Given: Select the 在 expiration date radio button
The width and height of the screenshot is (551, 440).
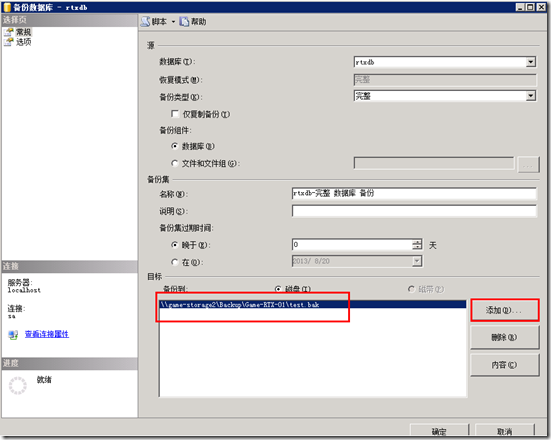Looking at the screenshot, I should pyautogui.click(x=174, y=262).
